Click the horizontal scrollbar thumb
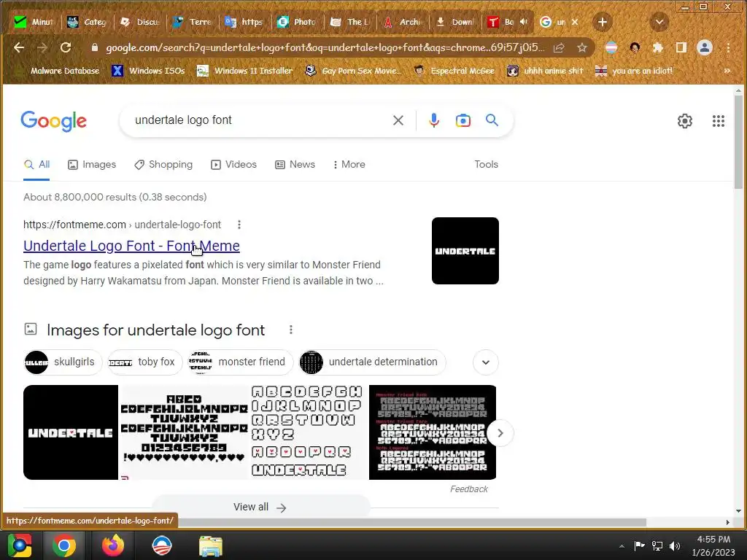Screen dimensions: 747x560 [x=412, y=522]
